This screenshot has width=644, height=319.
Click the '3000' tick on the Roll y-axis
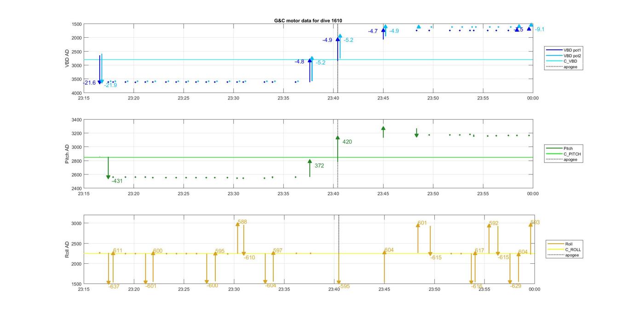[76, 223]
